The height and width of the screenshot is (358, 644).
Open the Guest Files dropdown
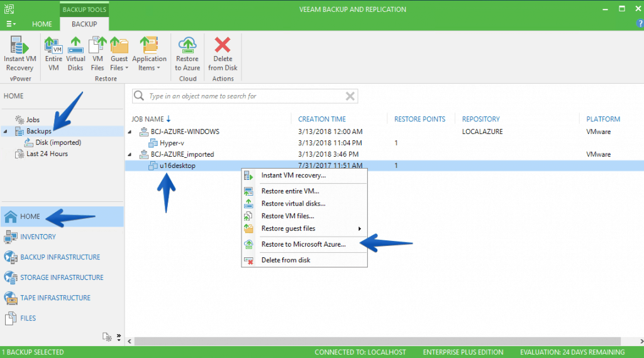[x=119, y=63]
